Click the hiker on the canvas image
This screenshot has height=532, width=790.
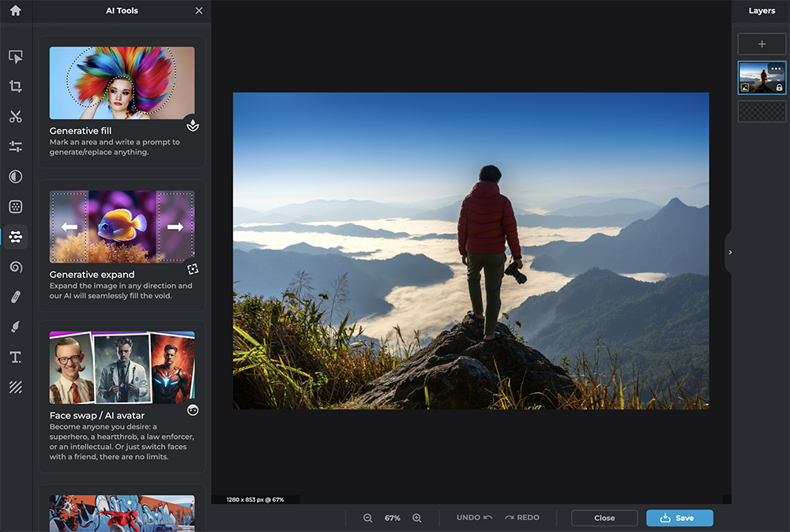coord(489,252)
